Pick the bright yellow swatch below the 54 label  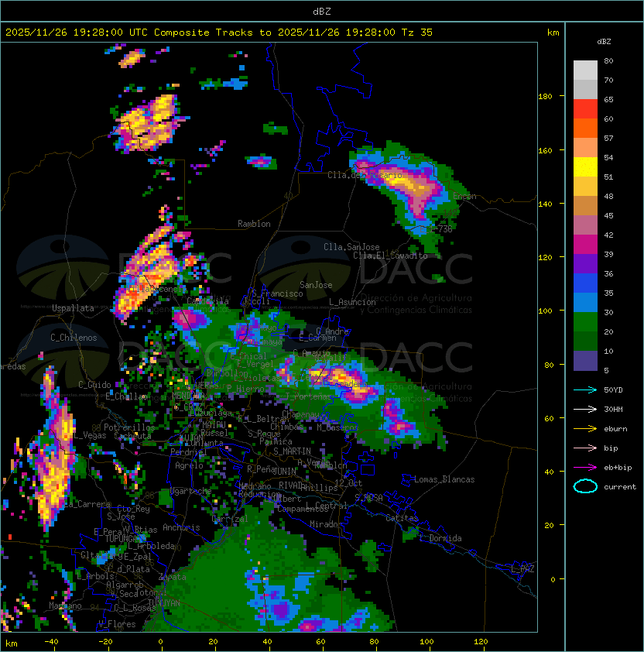tap(585, 167)
